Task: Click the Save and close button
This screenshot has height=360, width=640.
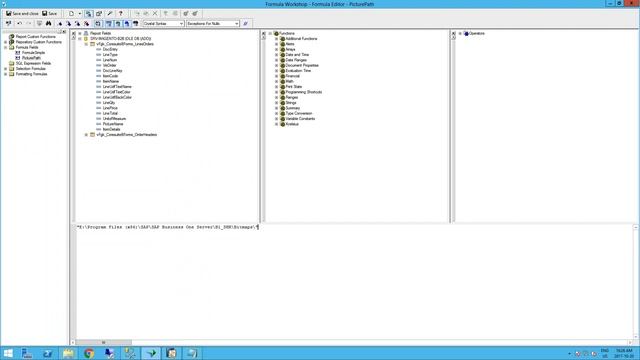Action: point(22,13)
